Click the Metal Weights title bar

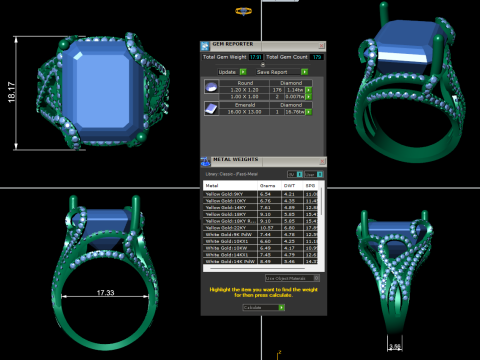coord(265,161)
